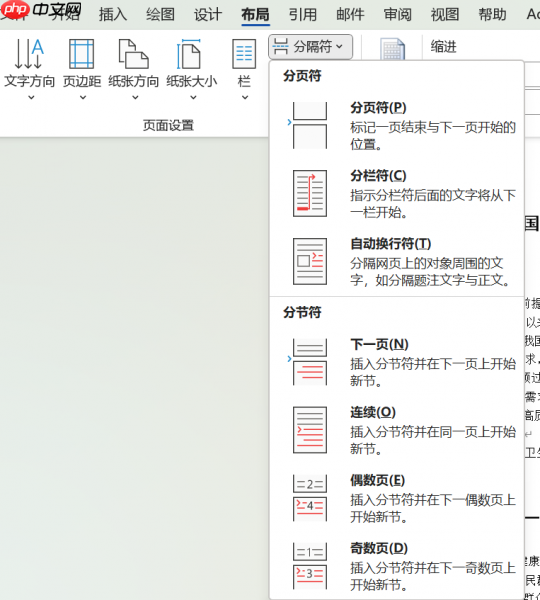Click the 文字方向 label

tap(29, 82)
